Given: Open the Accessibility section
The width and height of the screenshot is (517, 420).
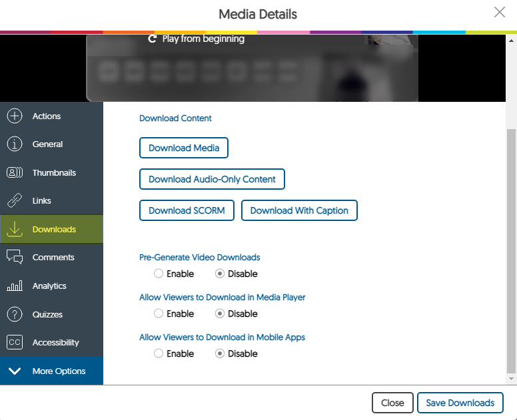Looking at the screenshot, I should pos(51,342).
